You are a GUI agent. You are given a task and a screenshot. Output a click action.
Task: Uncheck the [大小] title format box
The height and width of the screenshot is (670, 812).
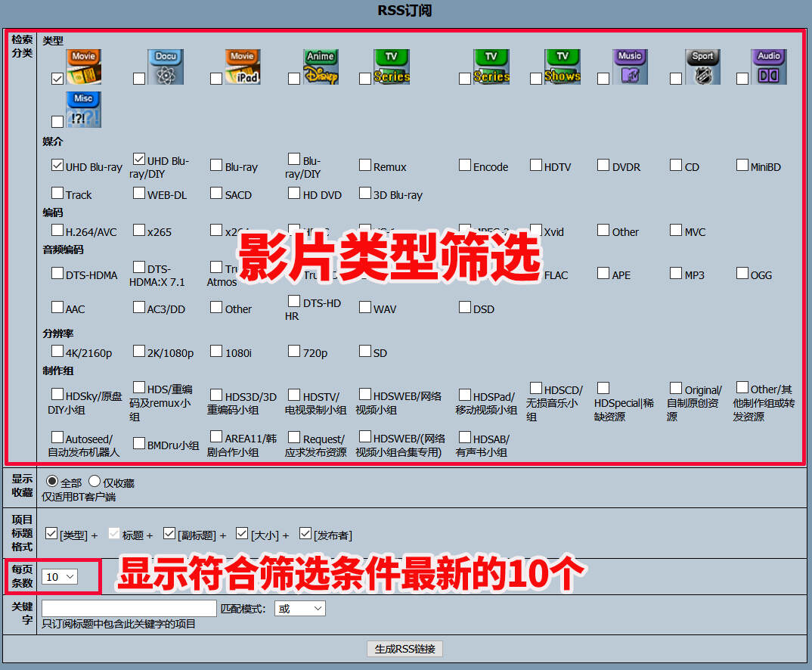[x=242, y=533]
